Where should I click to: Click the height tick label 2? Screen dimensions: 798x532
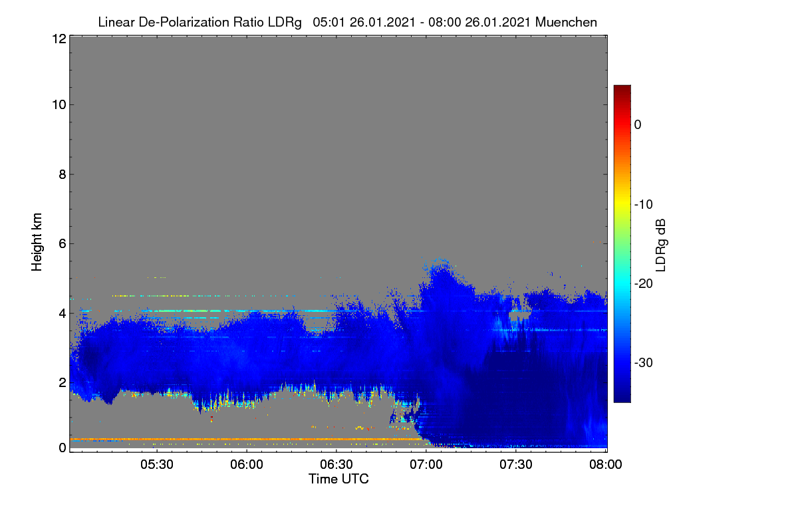point(62,382)
